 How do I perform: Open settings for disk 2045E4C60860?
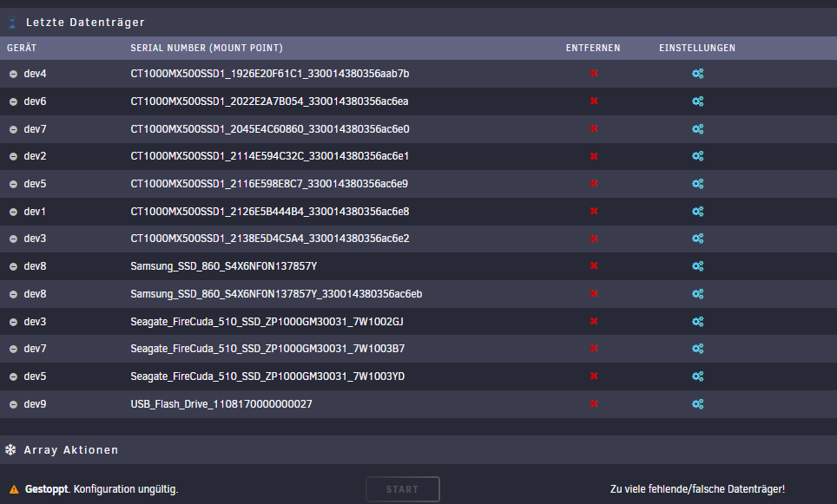pyautogui.click(x=698, y=129)
